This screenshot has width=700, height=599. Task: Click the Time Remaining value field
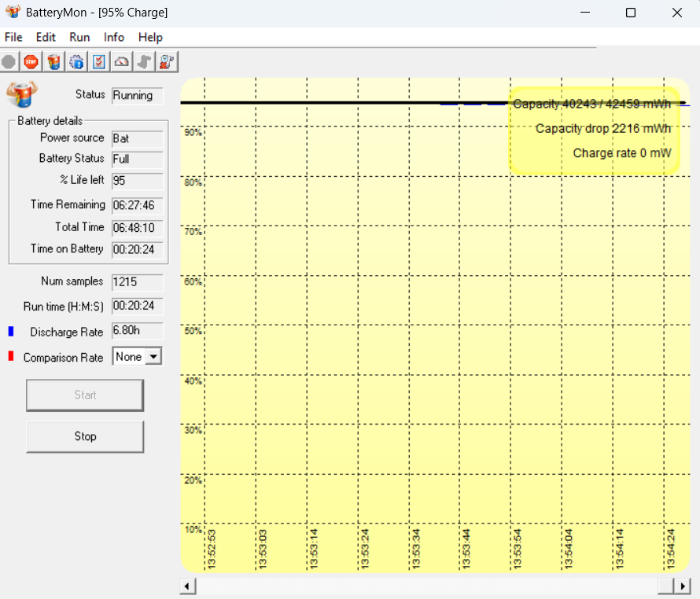pyautogui.click(x=137, y=205)
